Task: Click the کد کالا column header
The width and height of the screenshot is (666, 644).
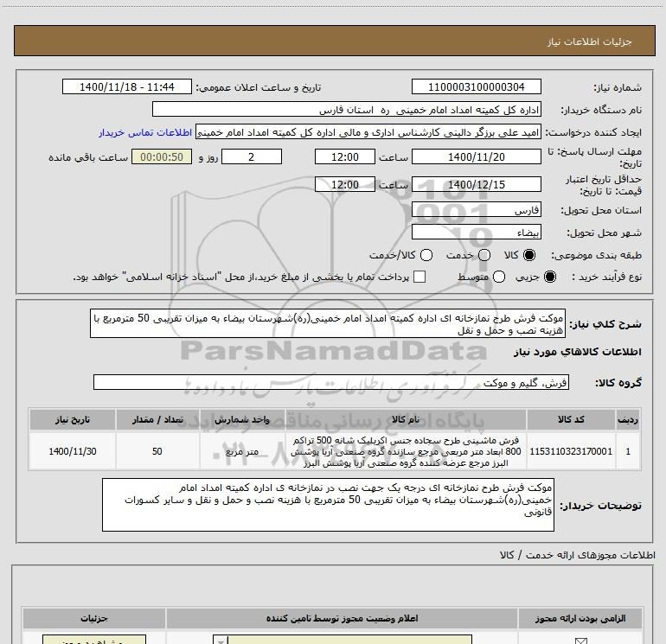Action: pos(571,419)
